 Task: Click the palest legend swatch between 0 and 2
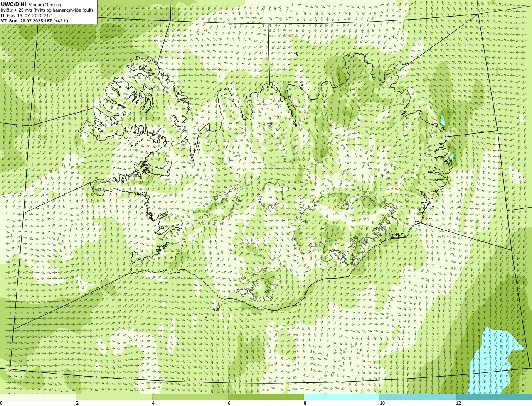tap(38, 397)
